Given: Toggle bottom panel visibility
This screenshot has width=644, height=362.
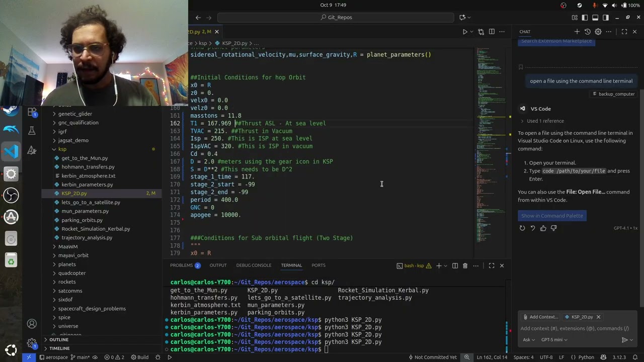Looking at the screenshot, I should pos(595,18).
